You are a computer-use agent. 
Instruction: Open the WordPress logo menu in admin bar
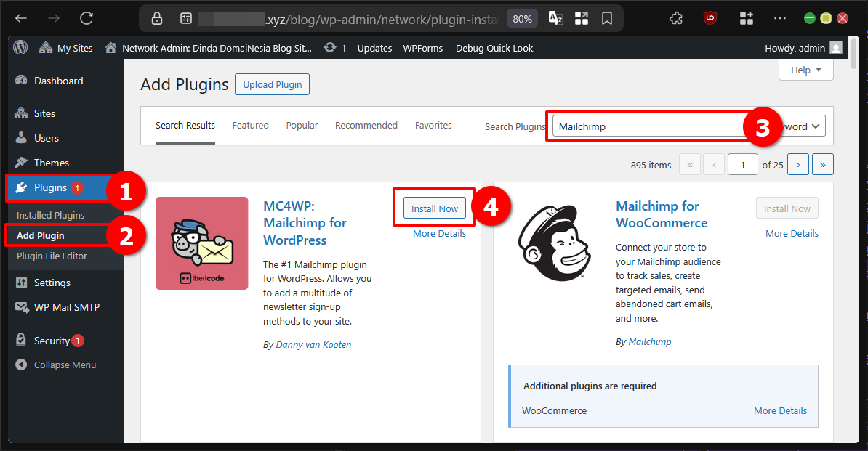tap(20, 48)
